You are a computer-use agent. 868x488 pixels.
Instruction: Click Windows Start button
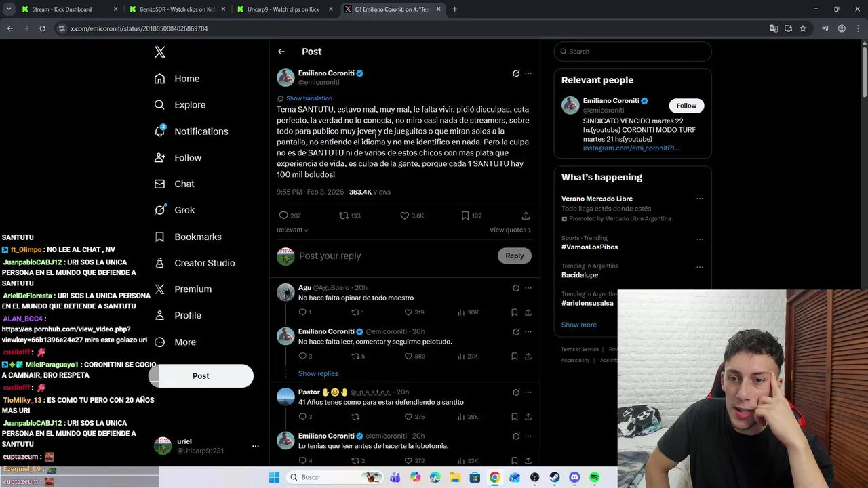274,477
